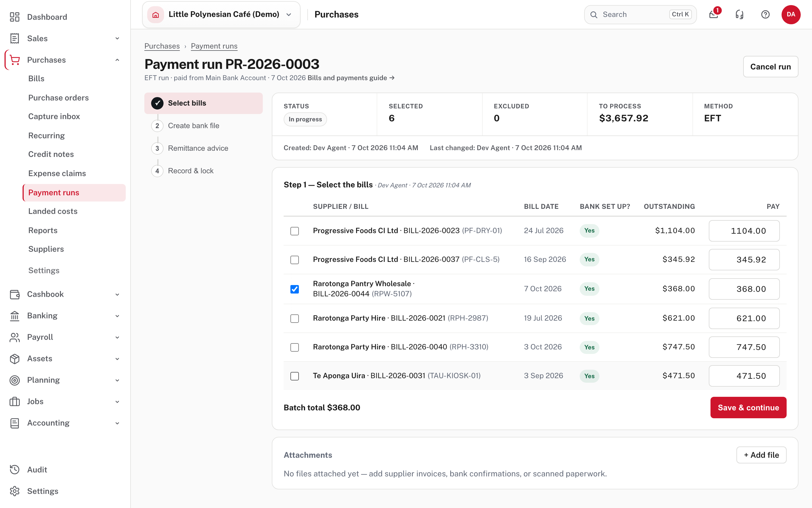The height and width of the screenshot is (508, 812).
Task: Open Bills in the Purchases submenu
Action: point(36,79)
